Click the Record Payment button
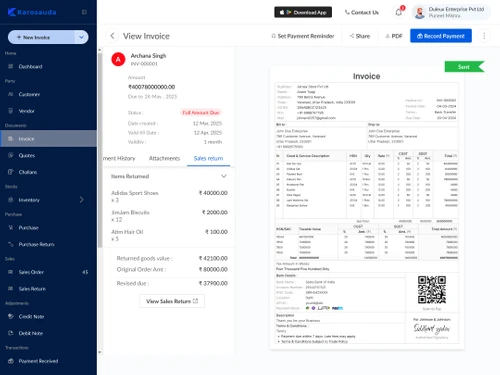500x375 pixels. [441, 36]
